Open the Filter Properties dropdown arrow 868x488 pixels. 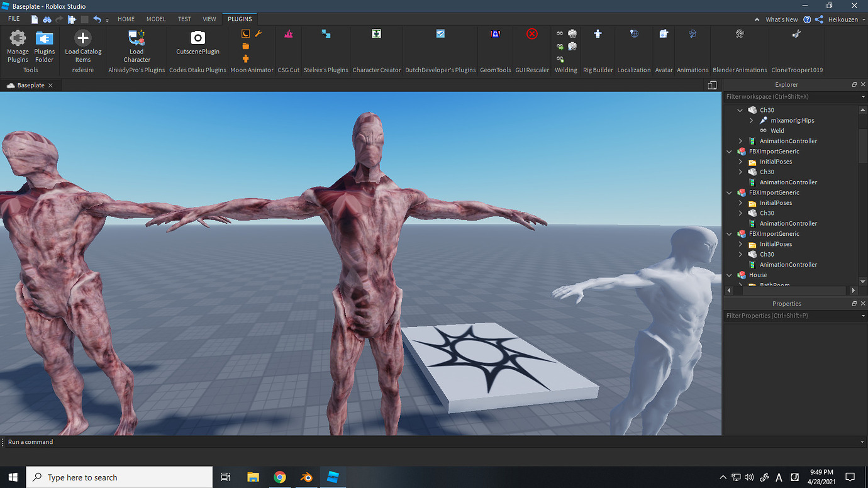[863, 316]
